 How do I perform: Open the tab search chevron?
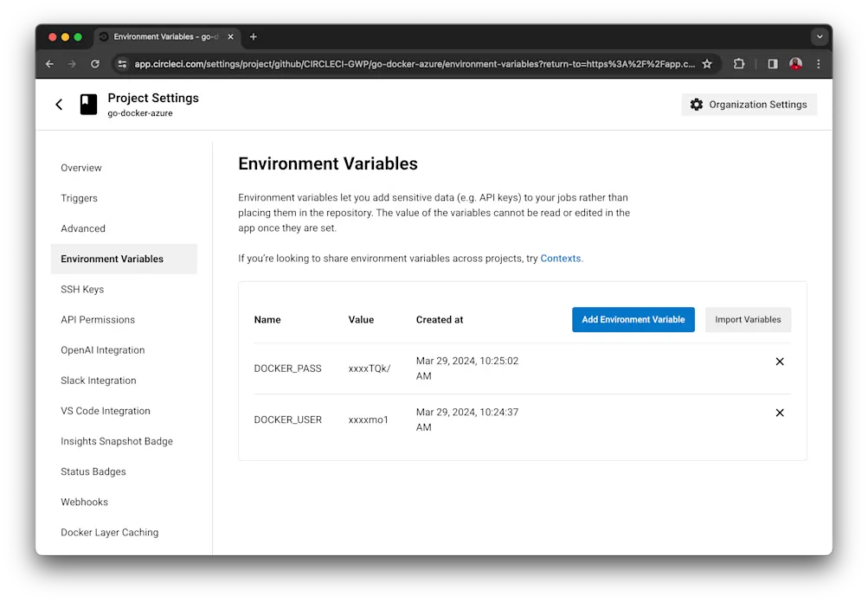[x=818, y=36]
